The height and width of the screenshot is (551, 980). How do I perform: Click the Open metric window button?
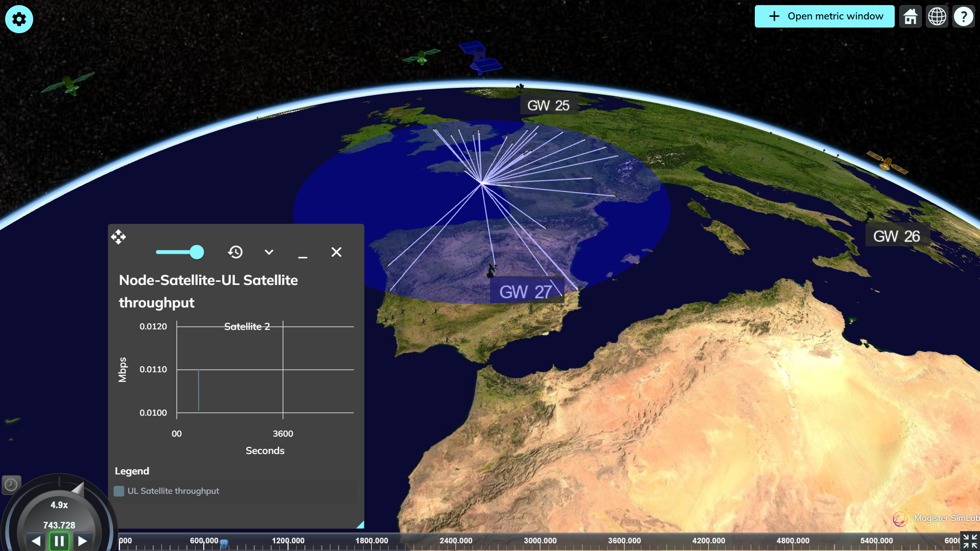point(824,16)
